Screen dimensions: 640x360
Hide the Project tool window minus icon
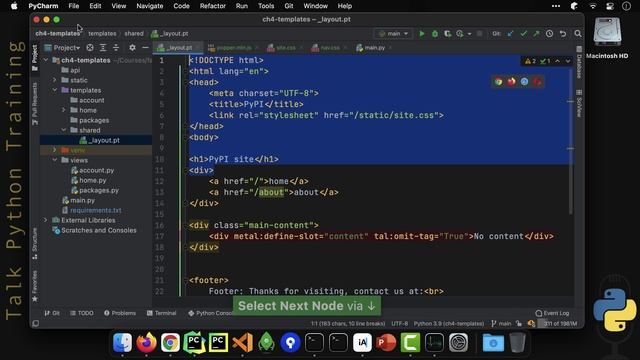point(145,48)
